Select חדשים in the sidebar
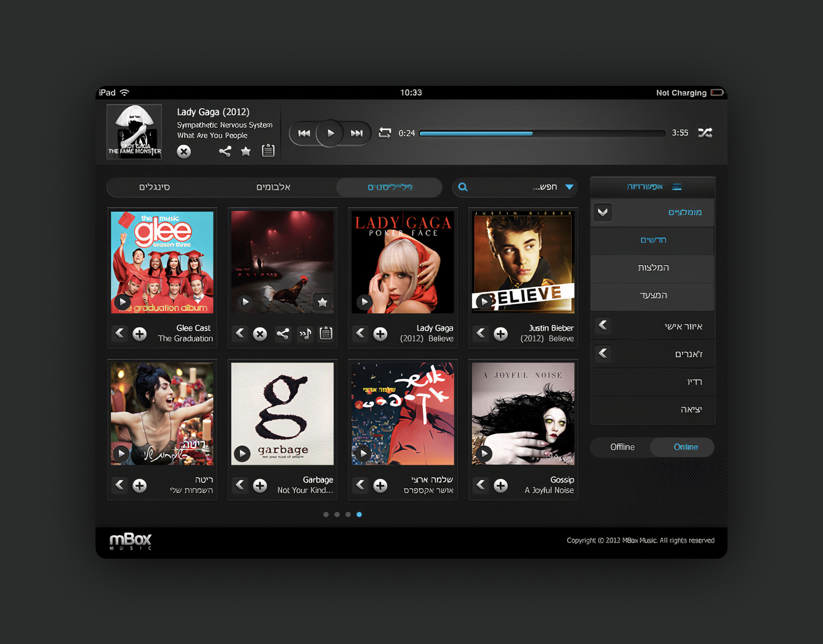 coord(653,240)
